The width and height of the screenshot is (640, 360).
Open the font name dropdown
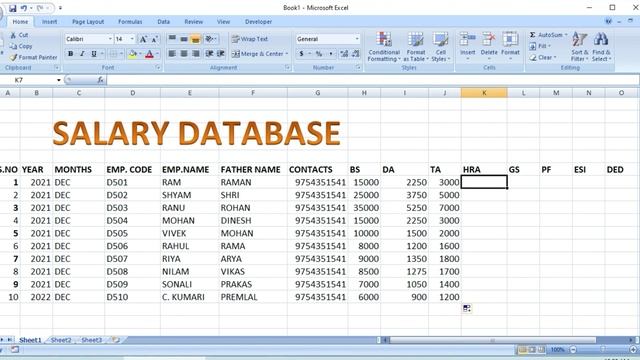coord(110,39)
